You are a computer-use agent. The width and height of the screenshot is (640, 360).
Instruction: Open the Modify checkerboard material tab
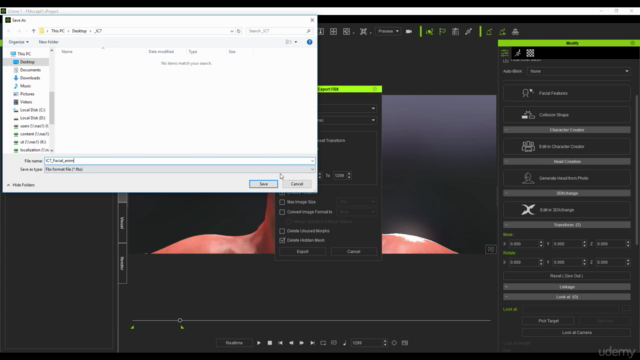(530, 53)
